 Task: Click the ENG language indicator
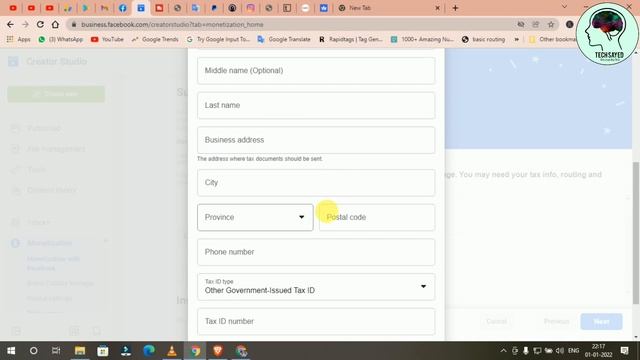point(573,351)
